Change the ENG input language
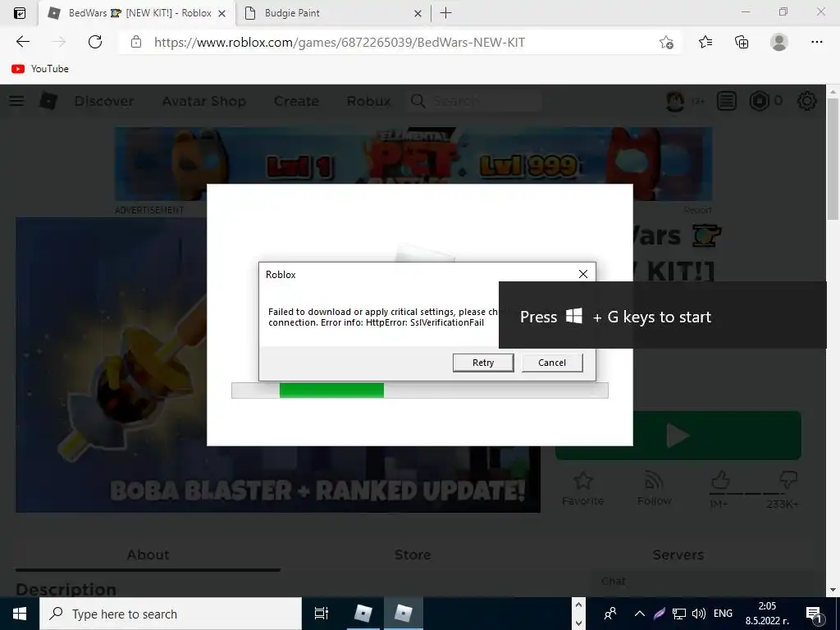 pyautogui.click(x=723, y=614)
